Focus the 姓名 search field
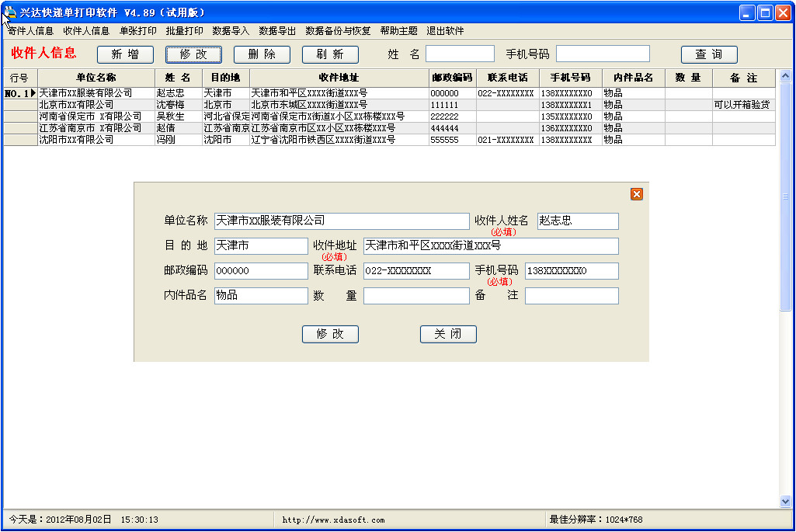 pos(460,54)
